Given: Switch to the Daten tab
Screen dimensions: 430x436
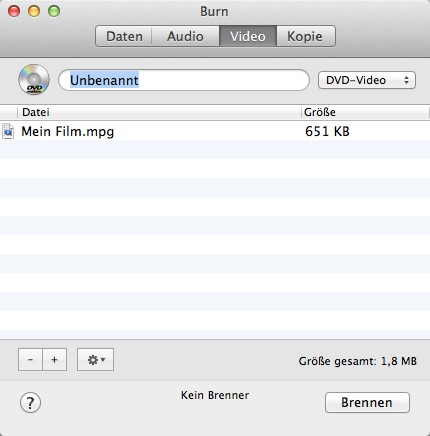Looking at the screenshot, I should coord(124,36).
